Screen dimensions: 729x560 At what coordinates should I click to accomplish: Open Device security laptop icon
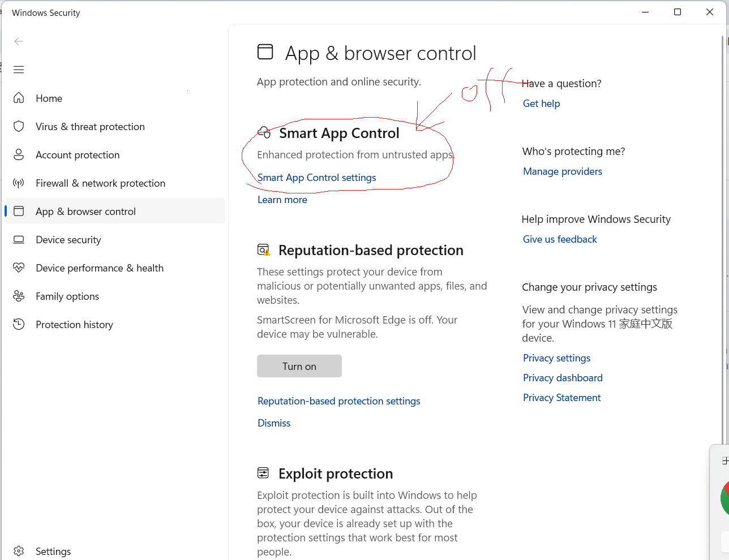(19, 240)
